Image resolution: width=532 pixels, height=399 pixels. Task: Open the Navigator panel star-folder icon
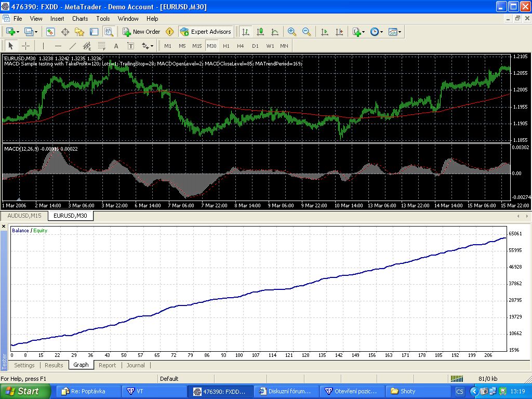79,32
